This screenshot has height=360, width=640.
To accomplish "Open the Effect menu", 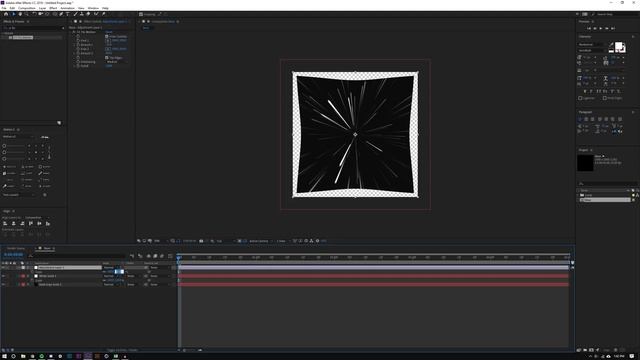I will coord(53,8).
